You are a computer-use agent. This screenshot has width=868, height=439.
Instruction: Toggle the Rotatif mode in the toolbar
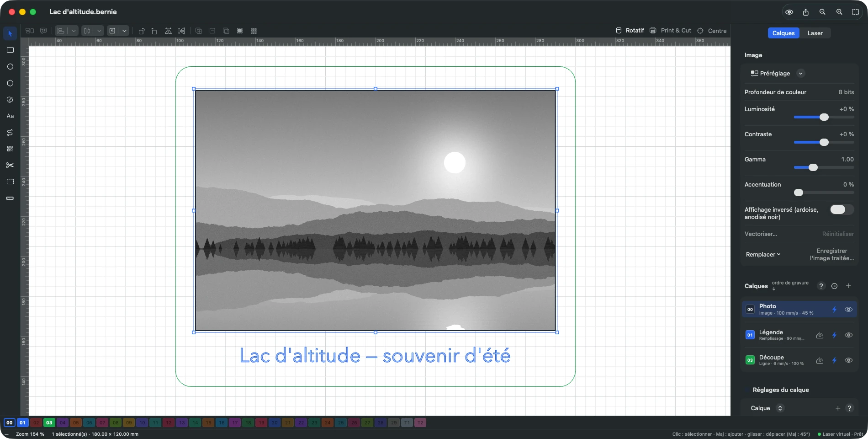coord(630,31)
